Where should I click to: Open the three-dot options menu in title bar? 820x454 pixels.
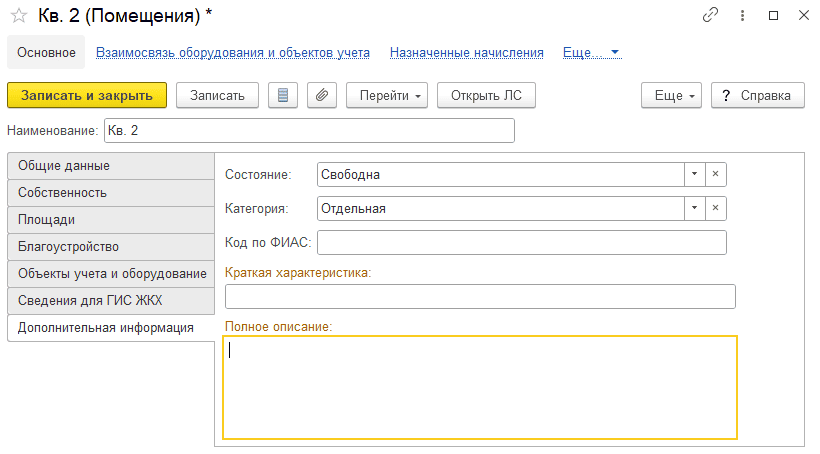[x=742, y=16]
